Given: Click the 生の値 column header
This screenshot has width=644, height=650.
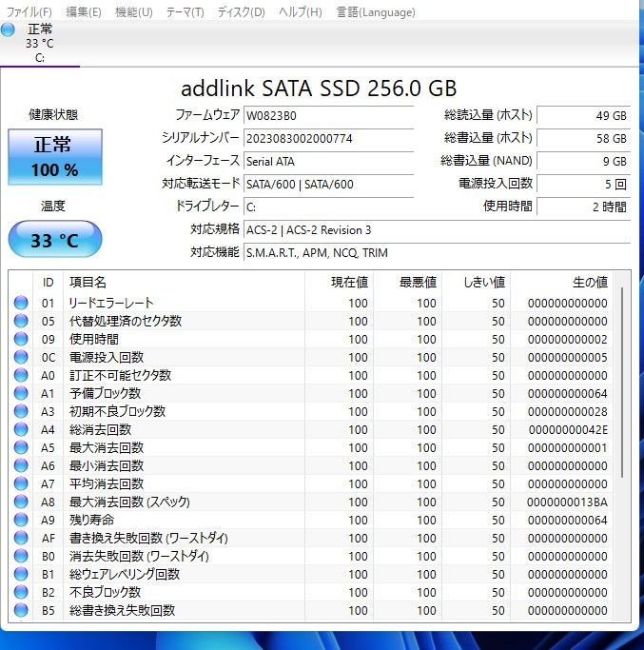Looking at the screenshot, I should 561,283.
